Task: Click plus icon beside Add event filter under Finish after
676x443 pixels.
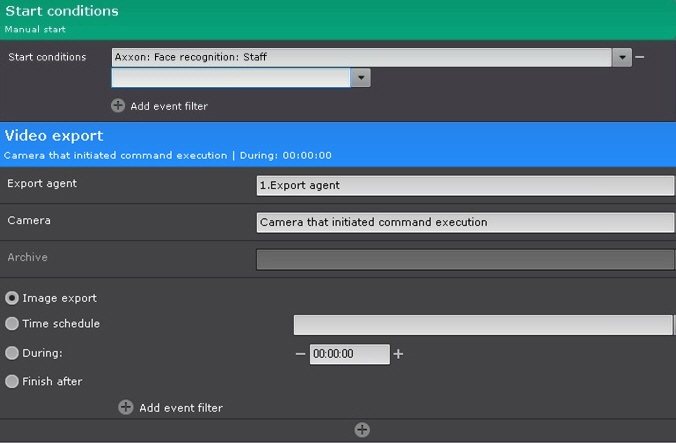Action: 126,407
